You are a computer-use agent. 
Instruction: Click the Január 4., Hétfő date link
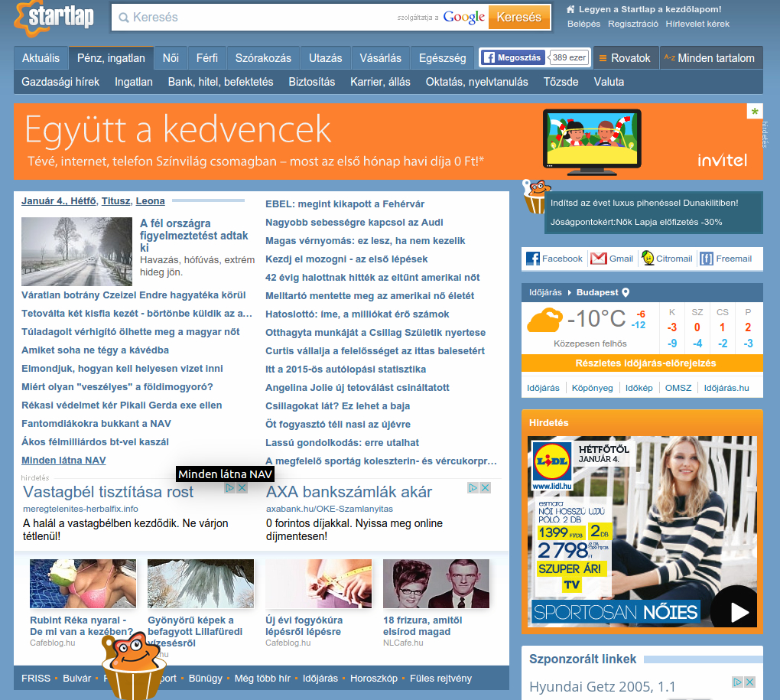click(x=59, y=201)
